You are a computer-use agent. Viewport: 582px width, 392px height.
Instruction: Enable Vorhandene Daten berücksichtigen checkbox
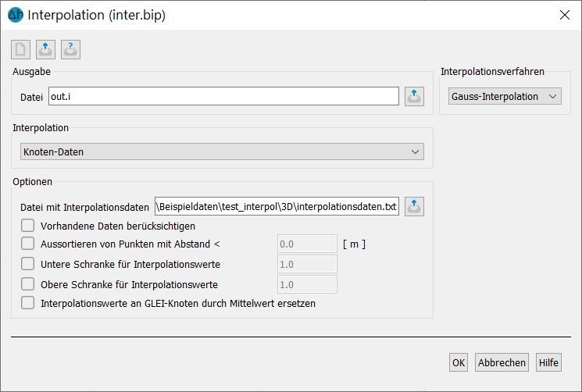tap(28, 226)
